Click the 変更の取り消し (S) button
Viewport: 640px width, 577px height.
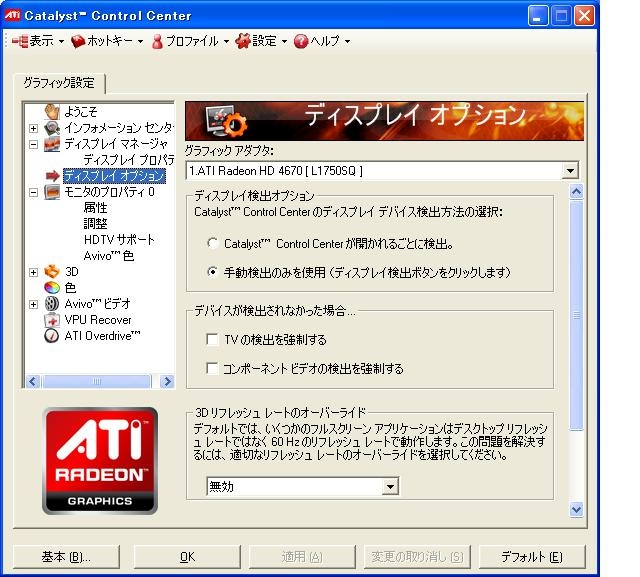[x=417, y=557]
